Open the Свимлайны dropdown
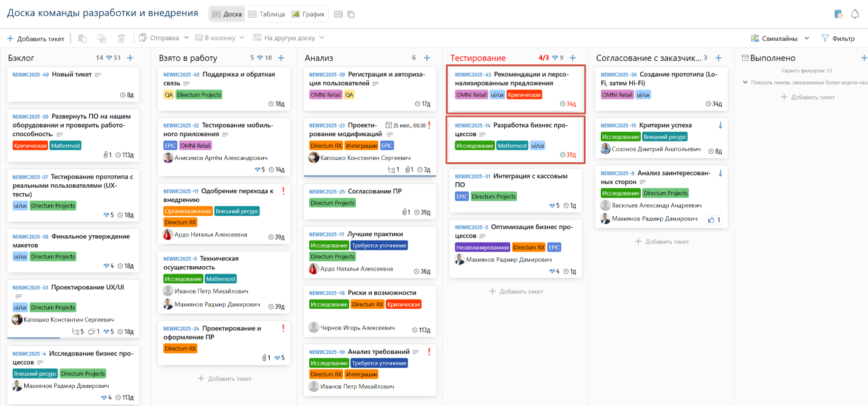The image size is (868, 406). (780, 38)
